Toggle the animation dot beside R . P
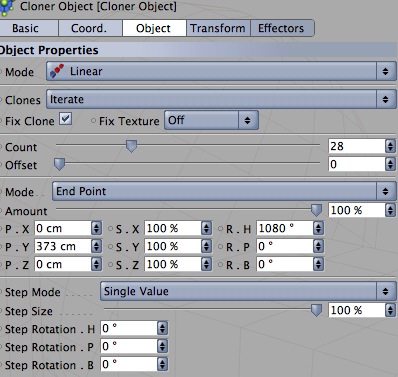This screenshot has height=377, width=398. (220, 247)
